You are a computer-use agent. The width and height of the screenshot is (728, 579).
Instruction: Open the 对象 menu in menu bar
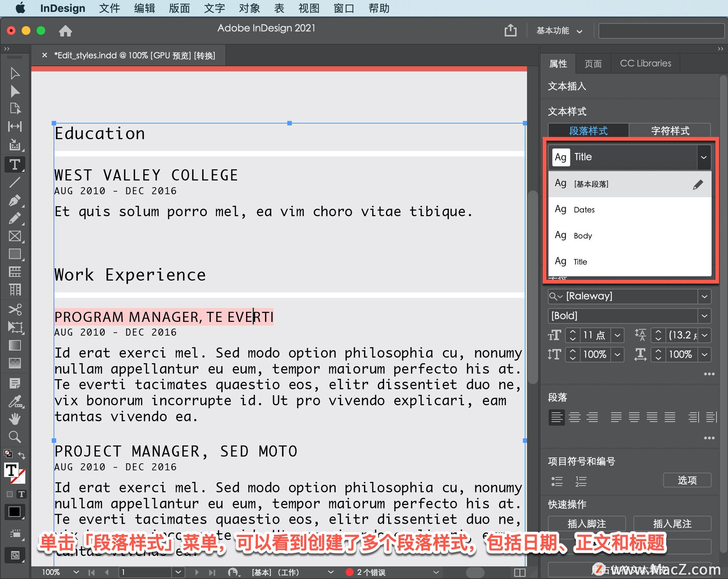click(x=249, y=8)
